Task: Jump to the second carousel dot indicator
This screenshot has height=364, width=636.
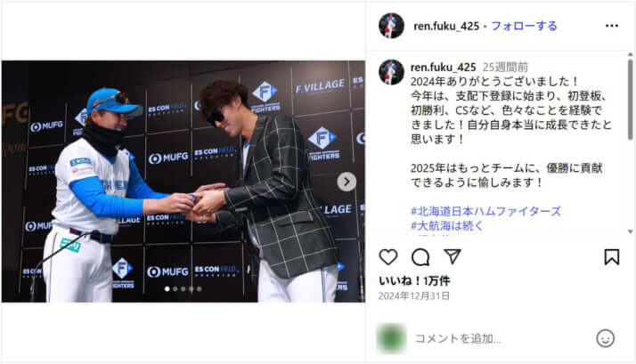Action: pos(175,289)
